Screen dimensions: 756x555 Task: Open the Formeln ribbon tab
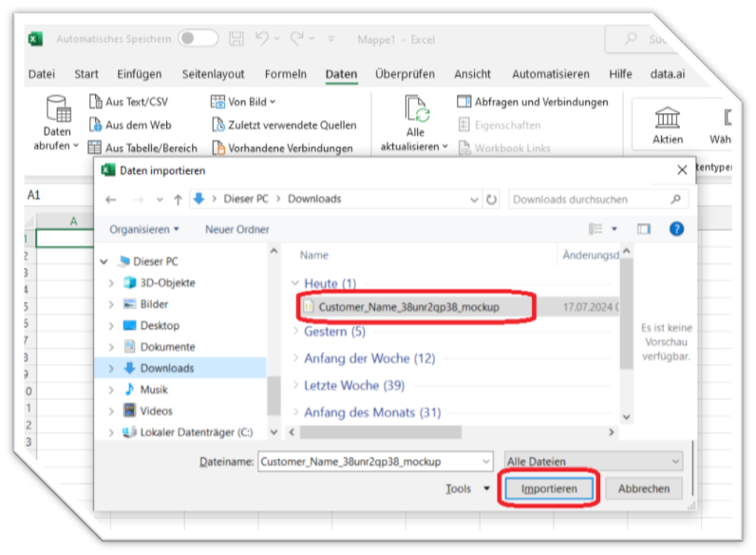pyautogui.click(x=285, y=74)
